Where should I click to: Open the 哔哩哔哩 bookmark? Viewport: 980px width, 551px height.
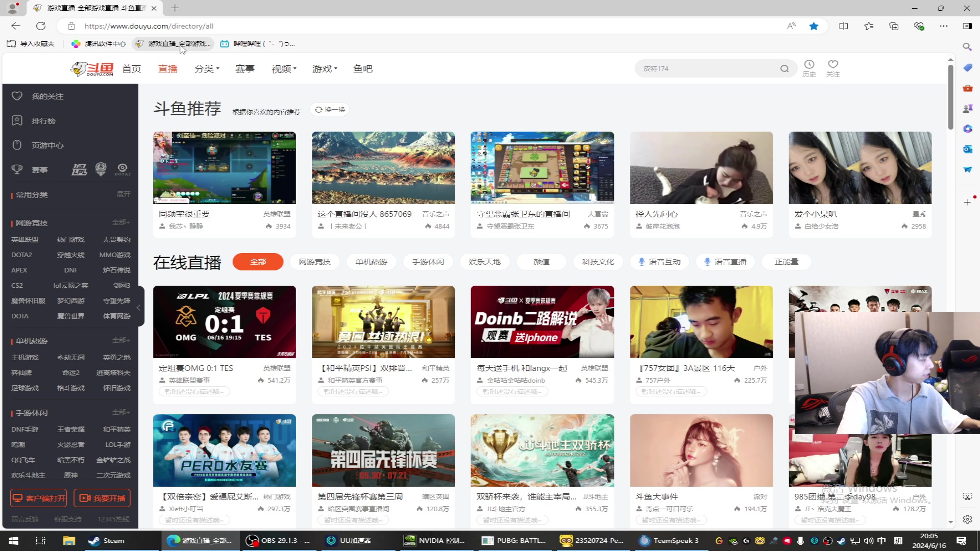point(258,44)
